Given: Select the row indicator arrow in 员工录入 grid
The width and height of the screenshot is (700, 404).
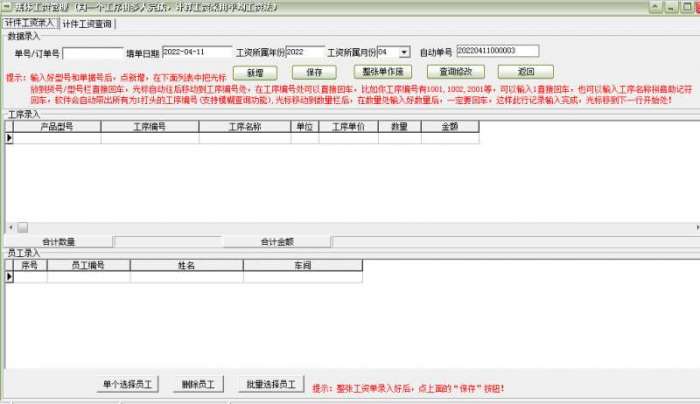Looking at the screenshot, I should 9,277.
